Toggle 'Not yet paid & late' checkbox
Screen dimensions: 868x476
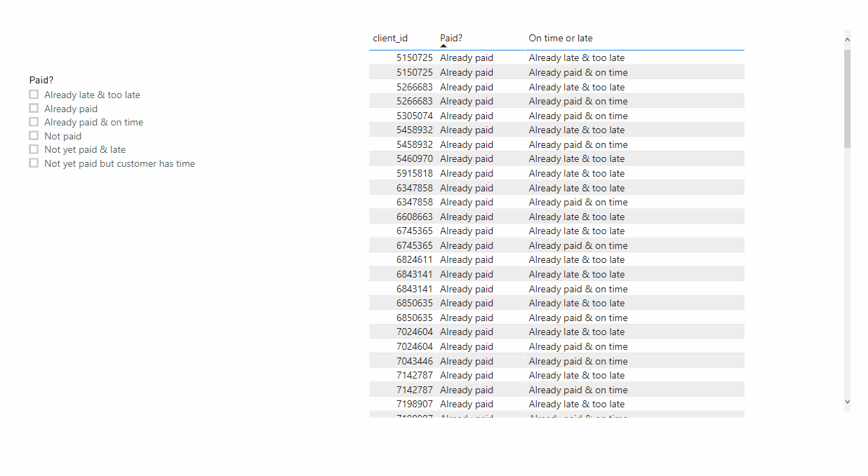pyautogui.click(x=34, y=149)
